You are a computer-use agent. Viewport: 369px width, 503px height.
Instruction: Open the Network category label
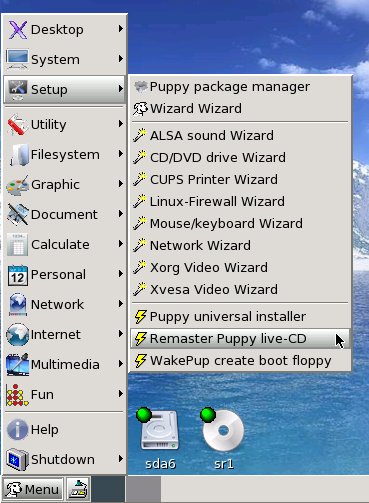click(x=57, y=305)
